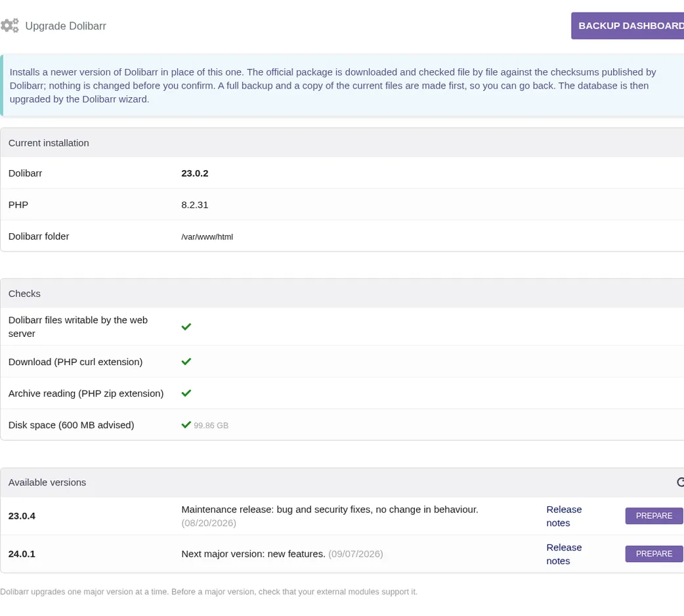Open Release notes for version 24.0.1
The width and height of the screenshot is (684, 616).
[564, 554]
